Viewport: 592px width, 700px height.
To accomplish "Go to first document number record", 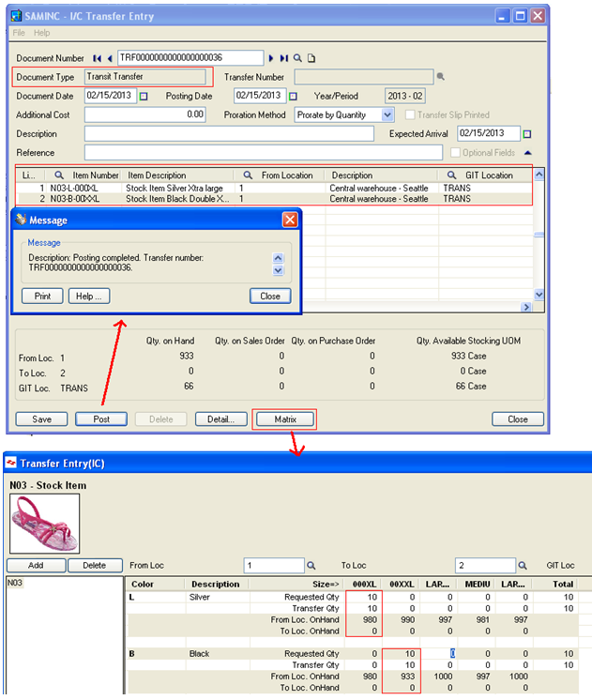I will (97, 58).
